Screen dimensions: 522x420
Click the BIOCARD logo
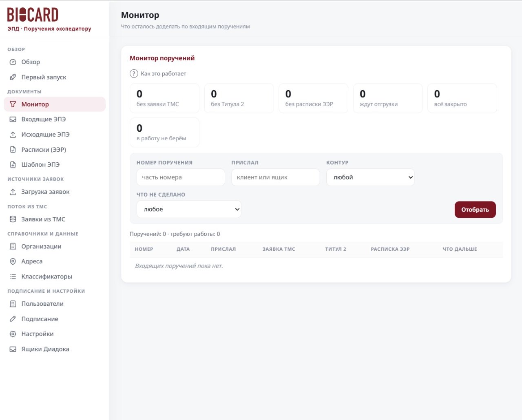33,15
